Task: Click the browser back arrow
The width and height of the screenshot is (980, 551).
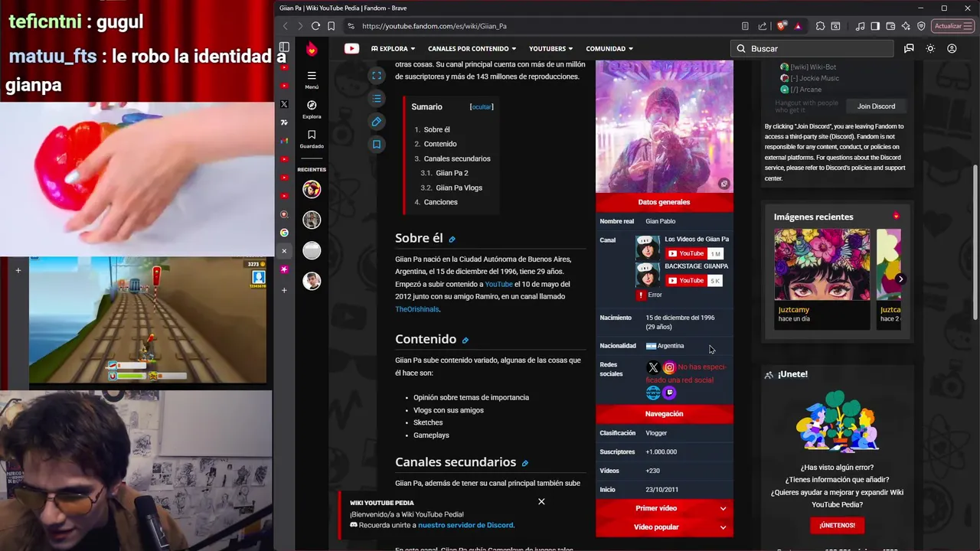Action: click(x=286, y=26)
